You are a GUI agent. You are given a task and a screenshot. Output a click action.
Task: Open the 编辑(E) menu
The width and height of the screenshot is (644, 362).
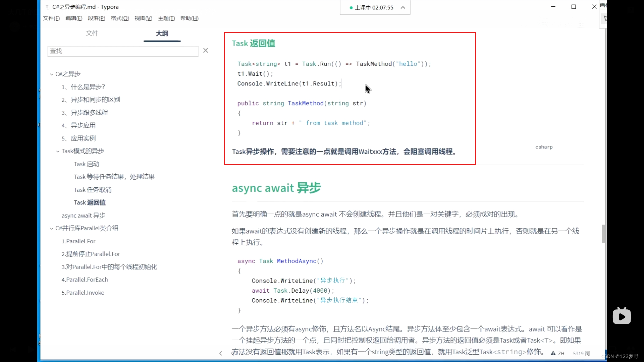click(x=74, y=18)
